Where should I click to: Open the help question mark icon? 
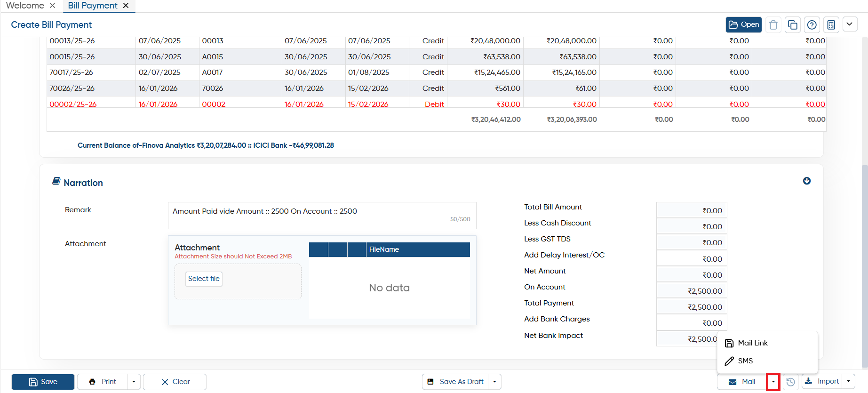[x=812, y=25]
